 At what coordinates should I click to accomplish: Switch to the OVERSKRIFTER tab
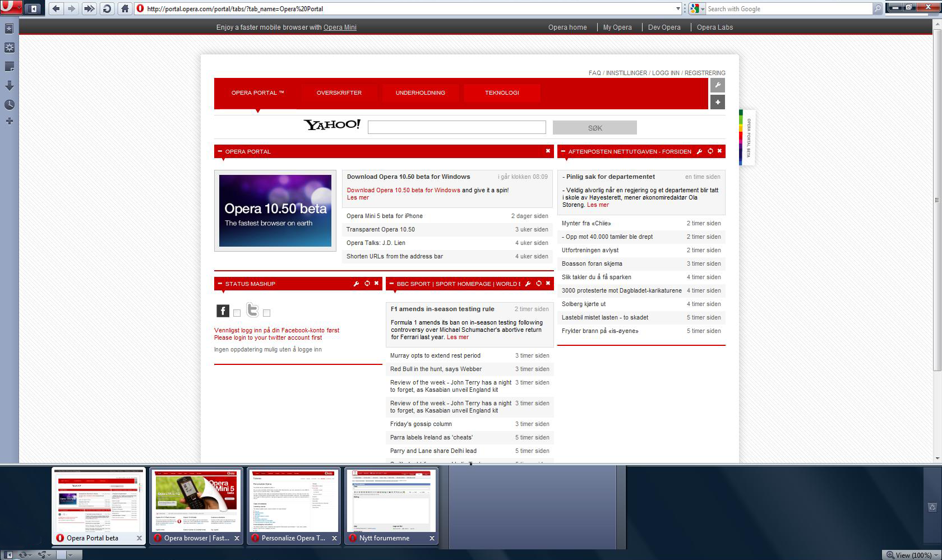(x=339, y=93)
